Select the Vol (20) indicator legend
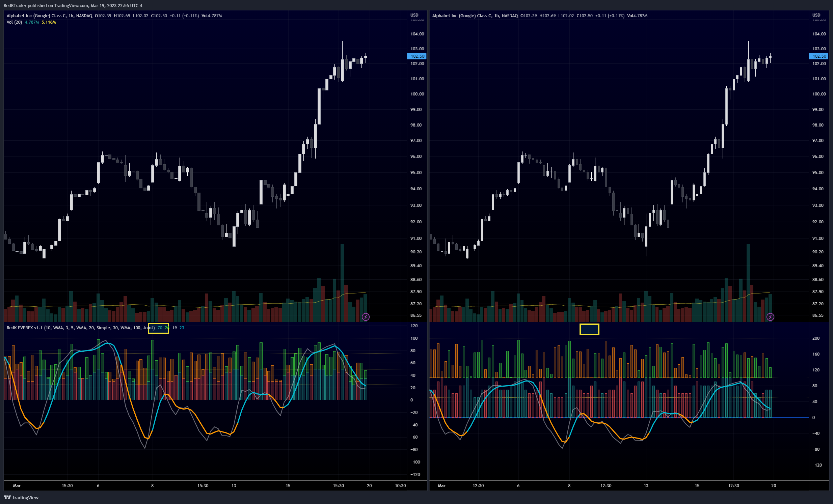The image size is (833, 504). [x=14, y=22]
